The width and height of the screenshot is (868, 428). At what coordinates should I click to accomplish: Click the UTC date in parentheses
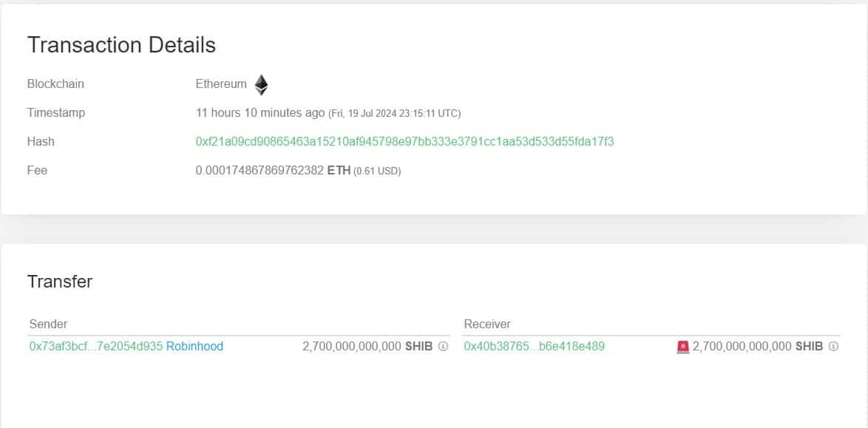tap(395, 113)
